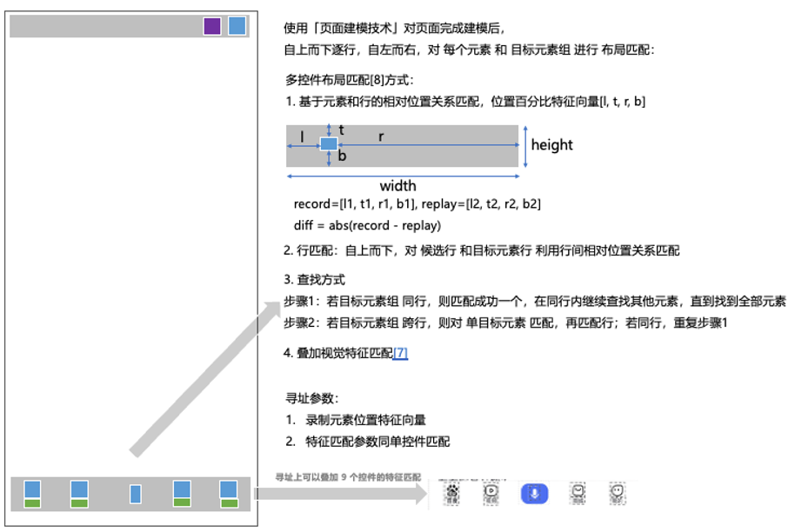Select the blue square in wireframe header
Viewport: 795px width, 532px height.
[237, 25]
